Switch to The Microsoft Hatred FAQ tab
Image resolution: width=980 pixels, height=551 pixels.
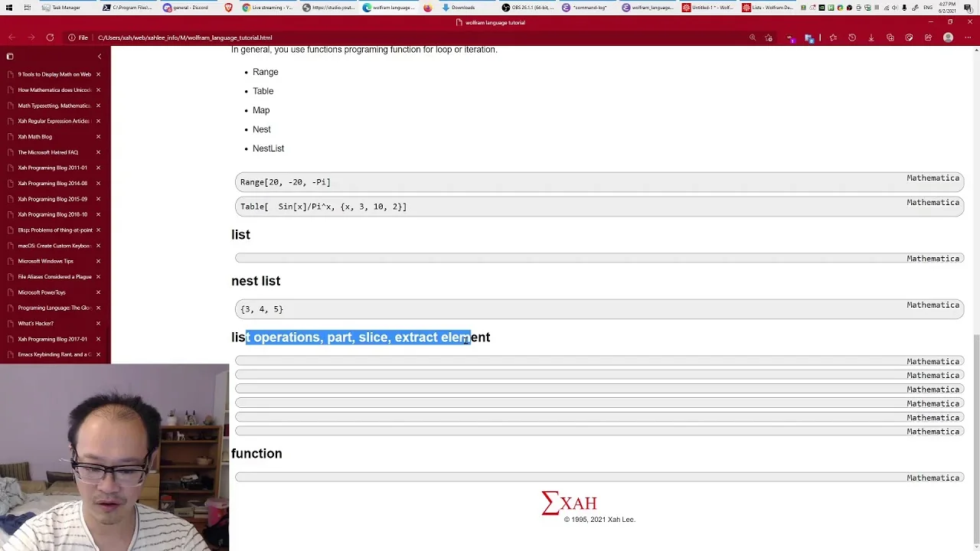click(47, 152)
